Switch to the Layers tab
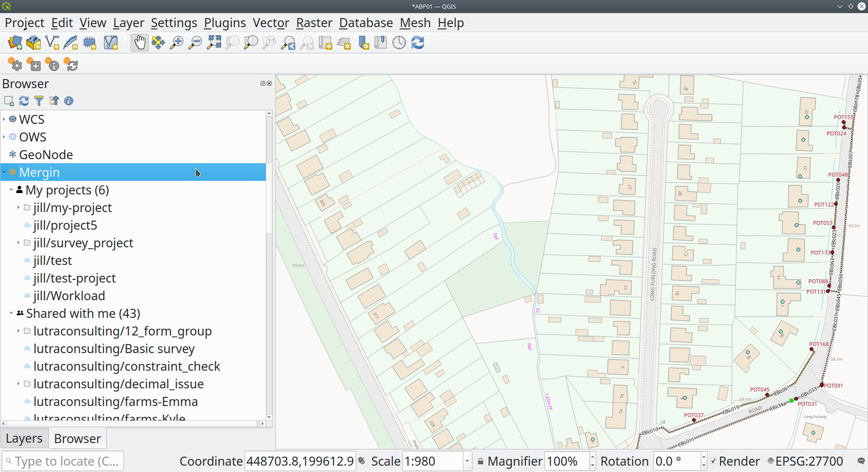The image size is (868, 472). pyautogui.click(x=24, y=439)
